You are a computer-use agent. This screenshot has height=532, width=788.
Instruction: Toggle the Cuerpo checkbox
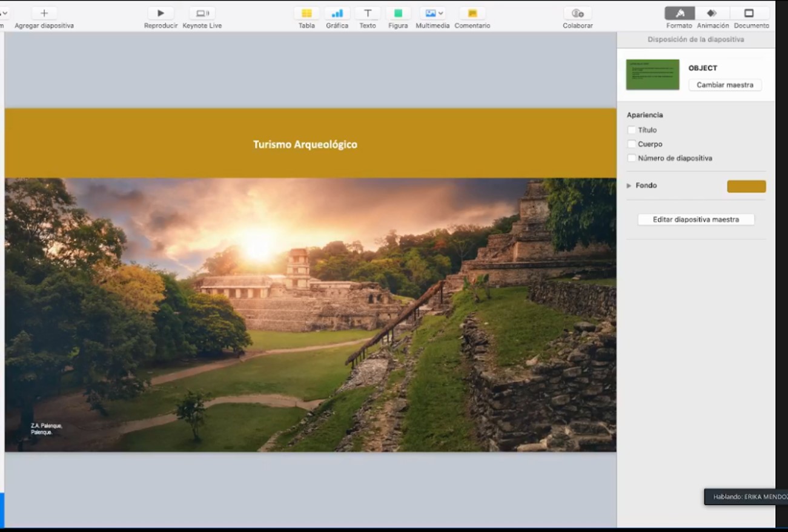[632, 144]
